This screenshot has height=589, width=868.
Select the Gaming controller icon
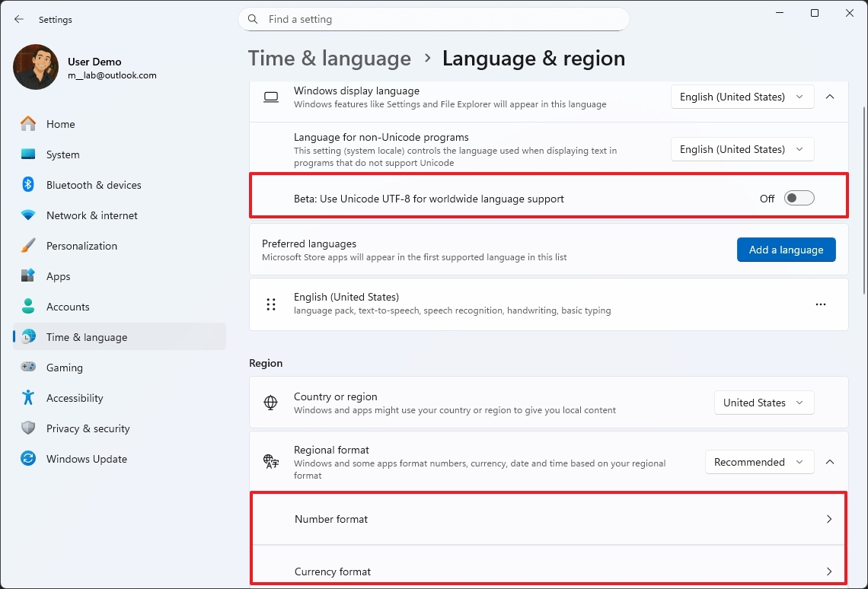(x=28, y=368)
